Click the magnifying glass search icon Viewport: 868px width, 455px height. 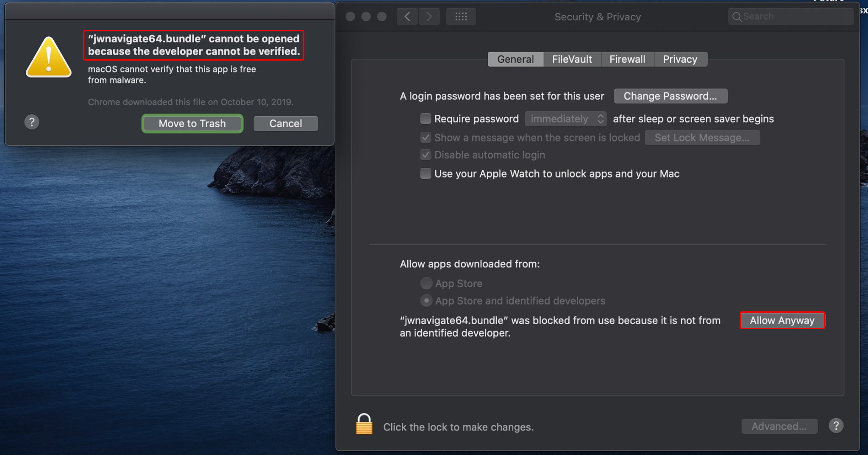pos(737,17)
